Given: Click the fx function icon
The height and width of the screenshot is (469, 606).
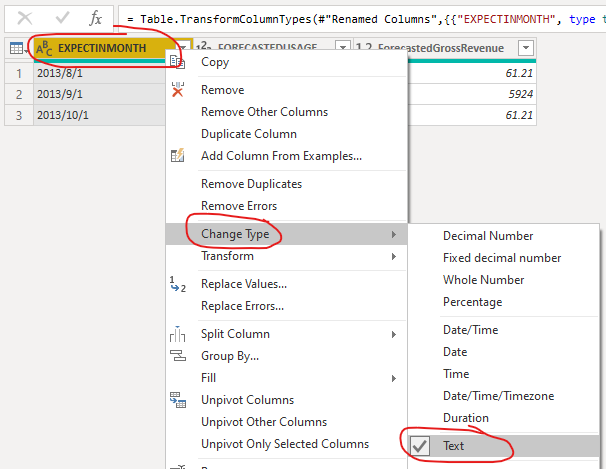Looking at the screenshot, I should [95, 18].
